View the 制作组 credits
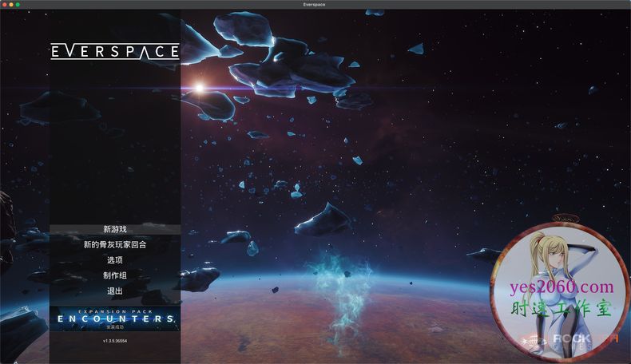The width and height of the screenshot is (631, 364). point(115,275)
